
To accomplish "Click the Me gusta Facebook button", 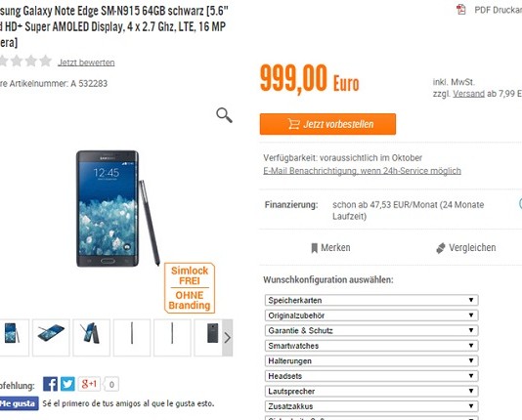I will click(19, 403).
